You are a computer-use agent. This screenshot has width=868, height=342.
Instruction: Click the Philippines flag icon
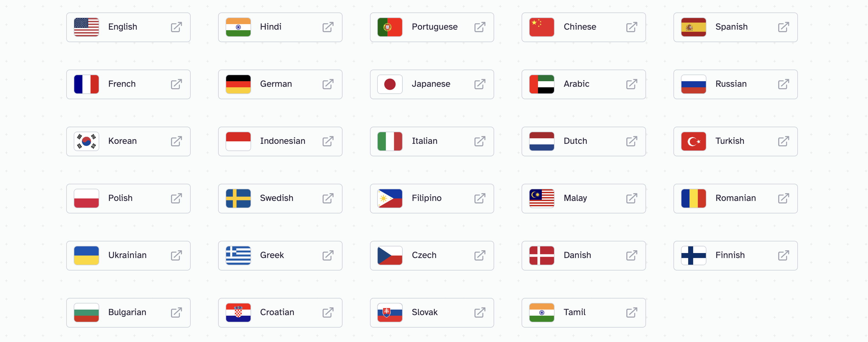[390, 198]
